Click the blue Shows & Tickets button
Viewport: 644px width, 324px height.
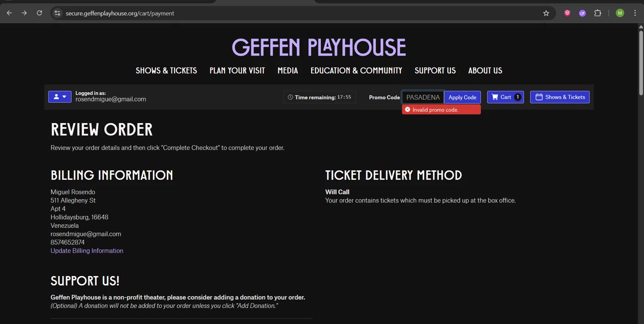coord(560,97)
